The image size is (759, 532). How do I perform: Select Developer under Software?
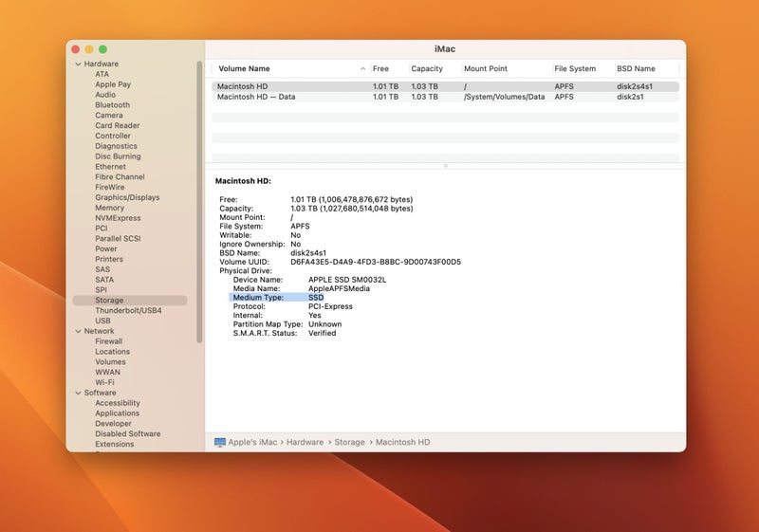click(113, 424)
